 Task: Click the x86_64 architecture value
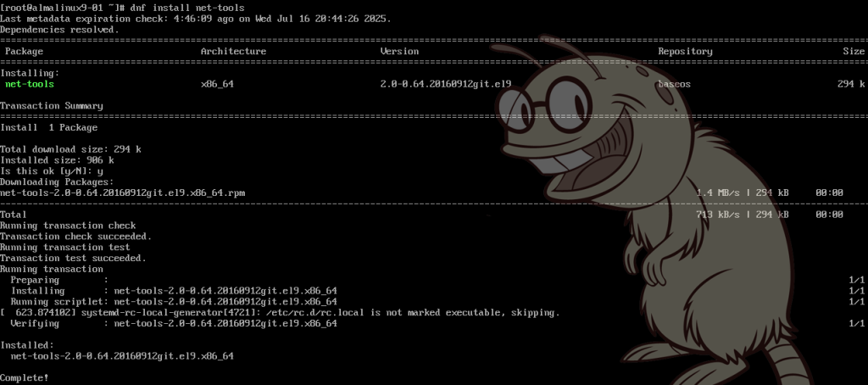pyautogui.click(x=217, y=84)
